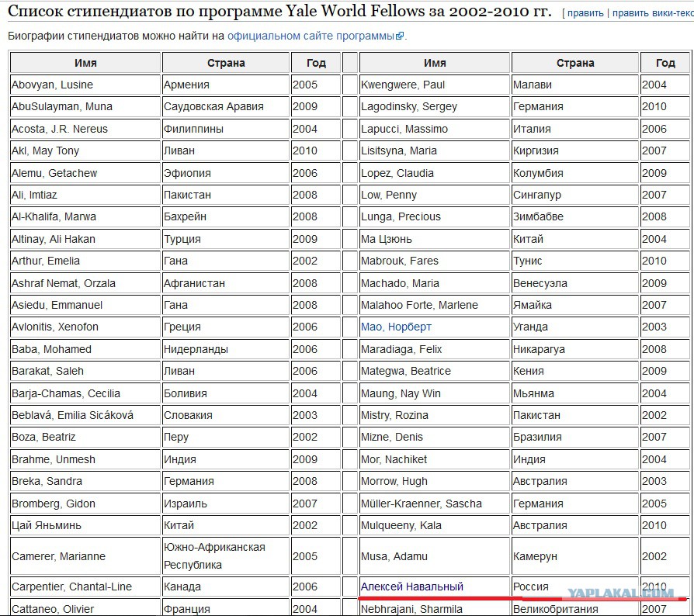
Task: Select the cell Bromberg, Gidon
Action: pos(85,504)
